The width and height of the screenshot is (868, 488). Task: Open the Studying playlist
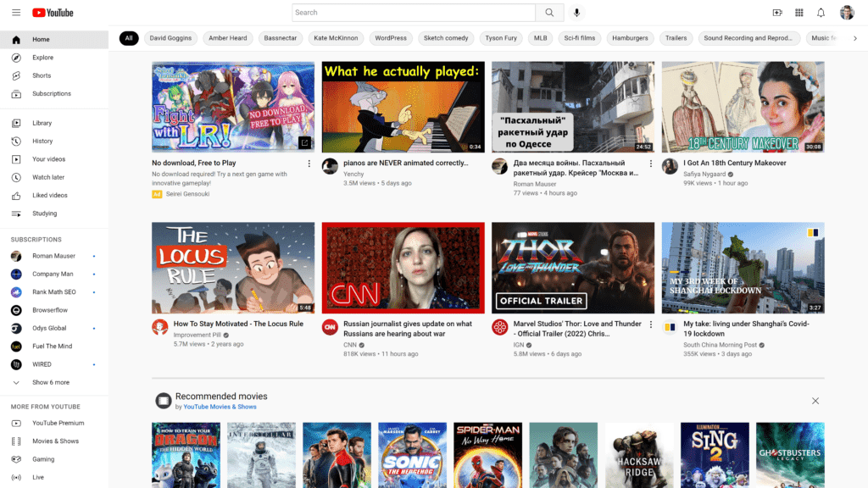(x=54, y=213)
